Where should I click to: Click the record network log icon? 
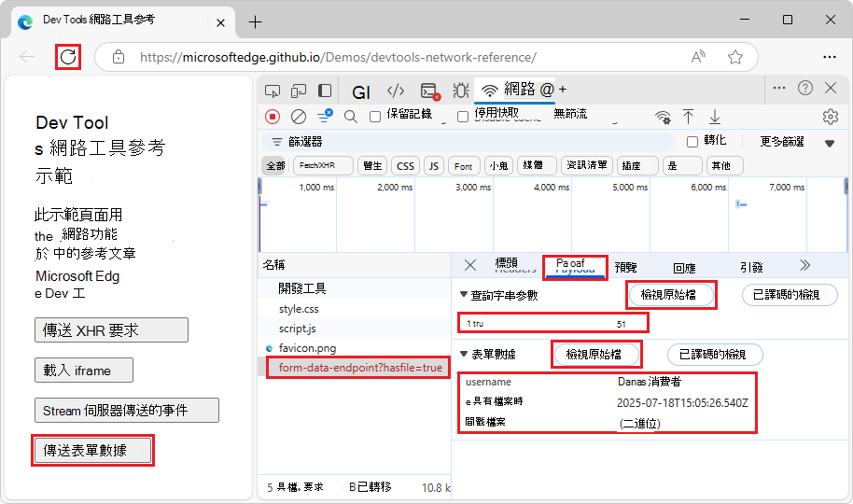coord(273,117)
